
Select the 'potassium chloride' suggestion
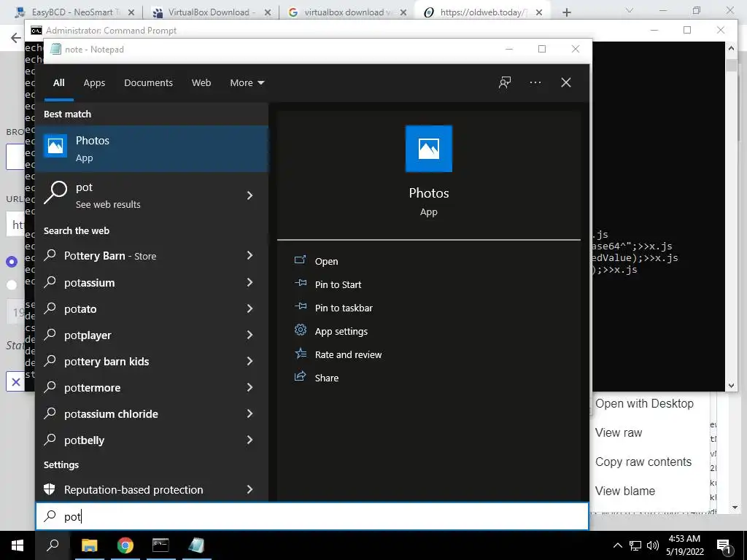[x=152, y=414]
